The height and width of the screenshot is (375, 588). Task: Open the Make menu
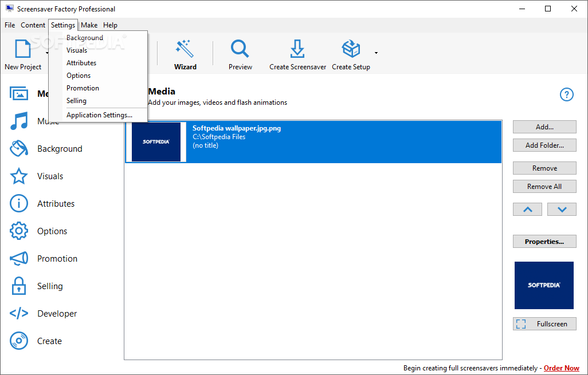pyautogui.click(x=89, y=25)
